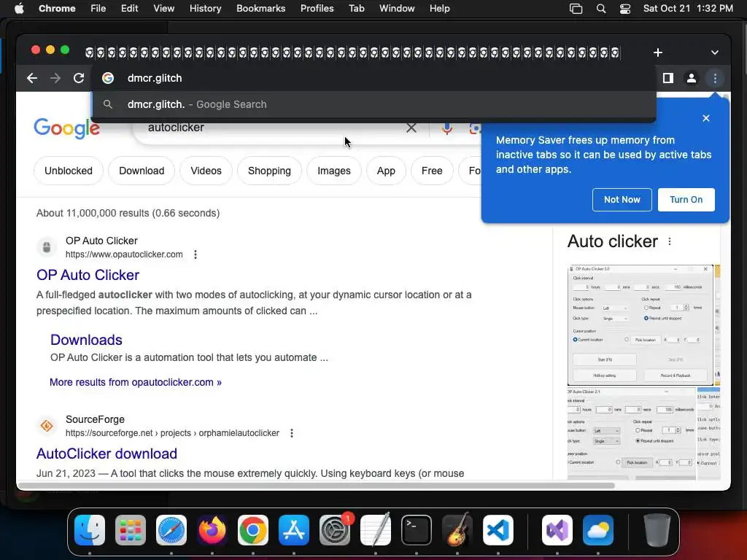Open more options beside Auto clicker heading
This screenshot has height=560, width=747.
tap(670, 241)
